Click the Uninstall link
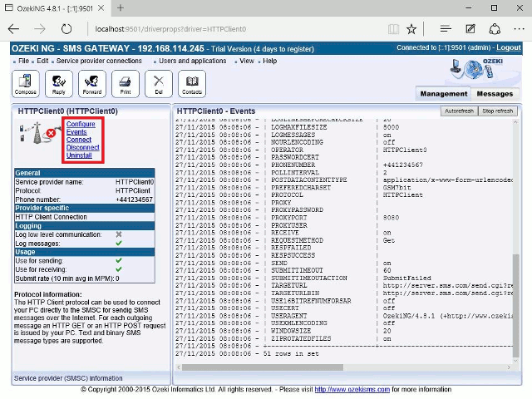The width and height of the screenshot is (532, 399). coord(79,155)
